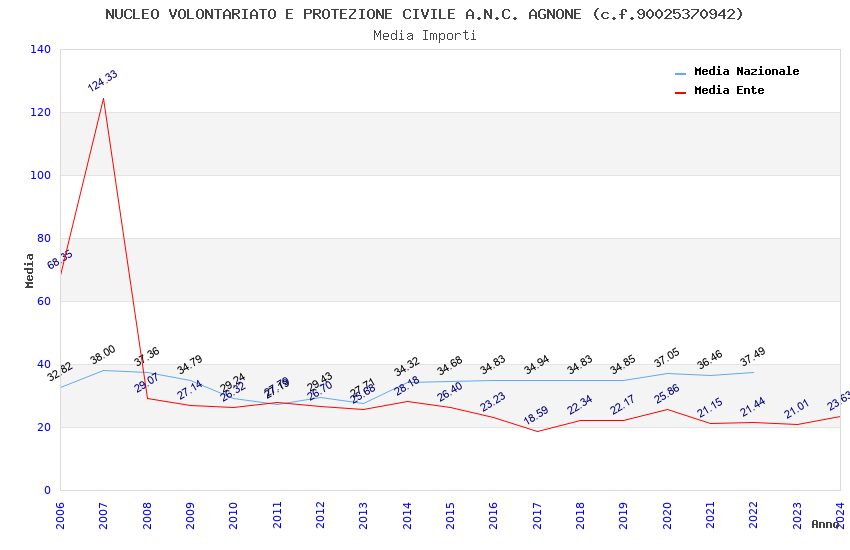Click the 18.59 lowest value label

[x=536, y=415]
